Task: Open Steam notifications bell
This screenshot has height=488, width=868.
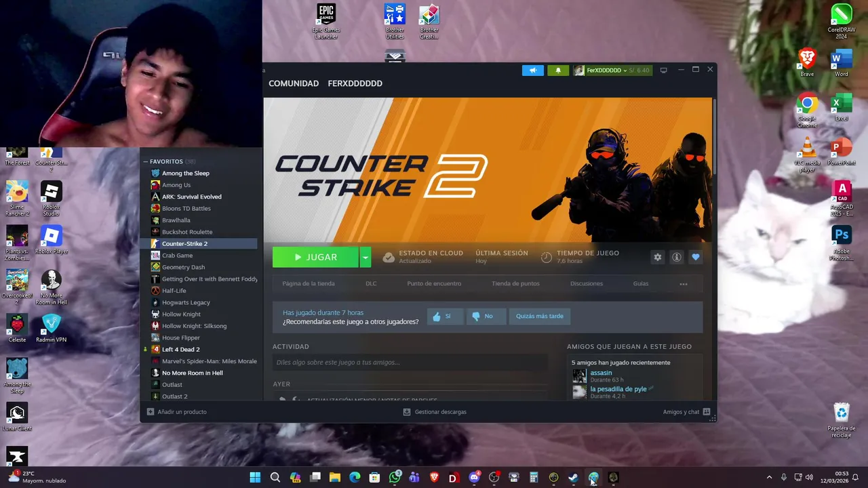Action: pyautogui.click(x=558, y=70)
